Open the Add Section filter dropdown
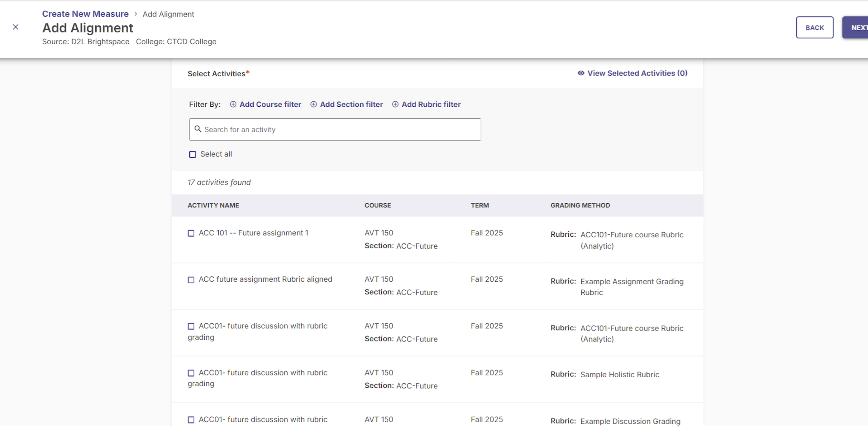Screen dimensions: 868x426 pyautogui.click(x=351, y=104)
